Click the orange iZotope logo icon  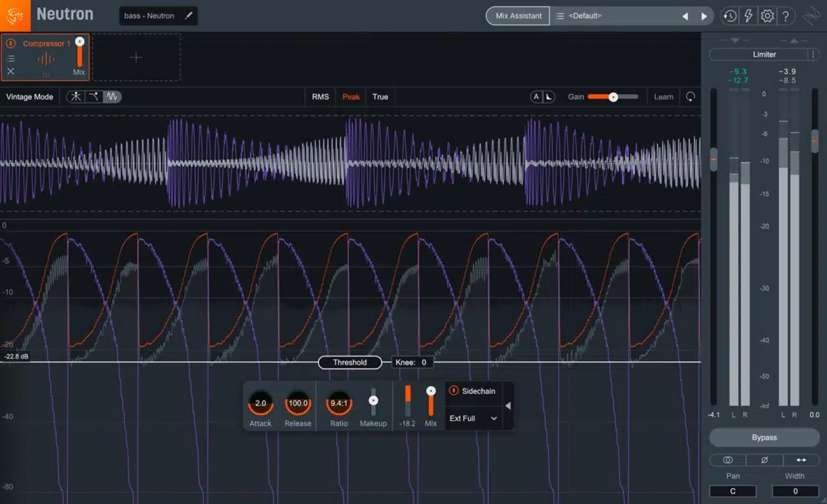tap(15, 15)
